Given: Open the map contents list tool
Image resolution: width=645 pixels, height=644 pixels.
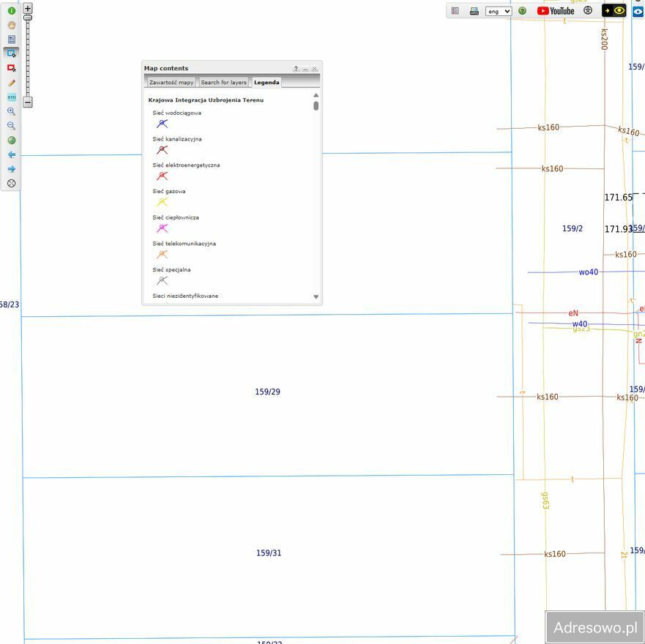Looking at the screenshot, I should coord(12,40).
